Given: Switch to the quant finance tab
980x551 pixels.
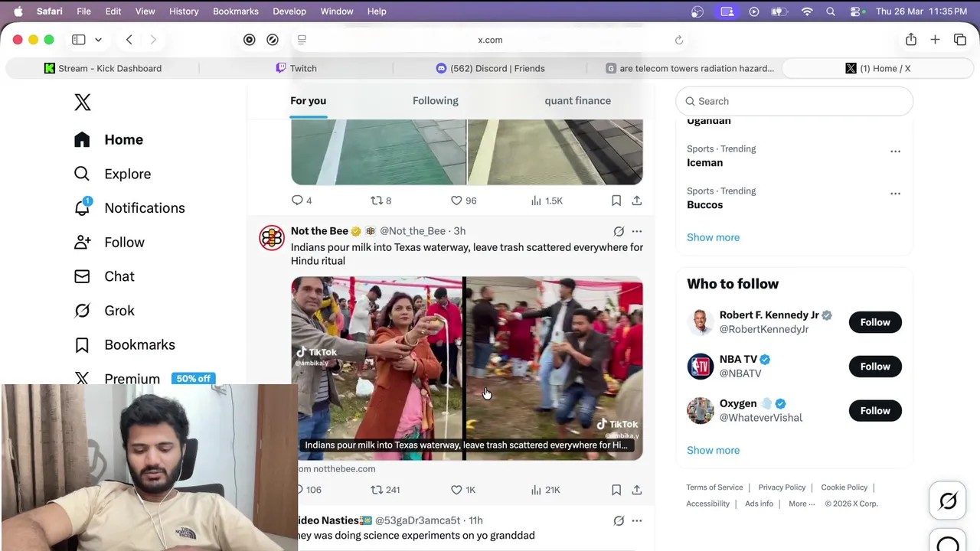Looking at the screenshot, I should 578,100.
